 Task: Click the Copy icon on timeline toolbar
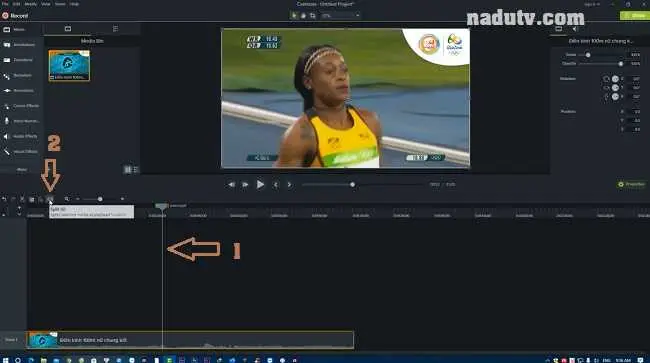tap(32, 199)
